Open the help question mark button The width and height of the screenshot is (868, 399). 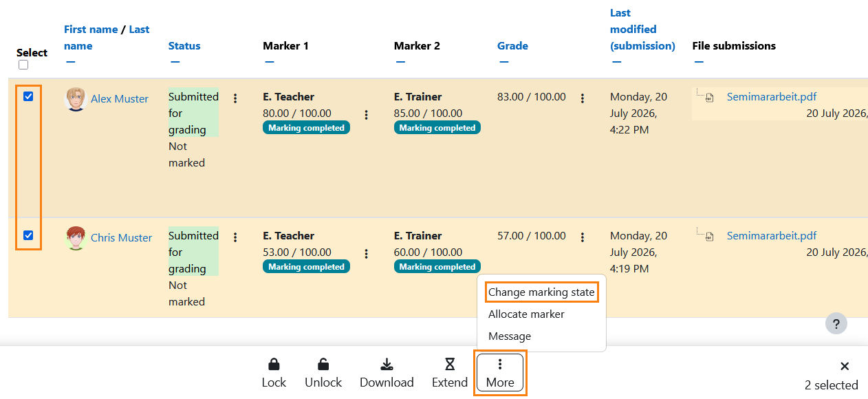coord(836,324)
